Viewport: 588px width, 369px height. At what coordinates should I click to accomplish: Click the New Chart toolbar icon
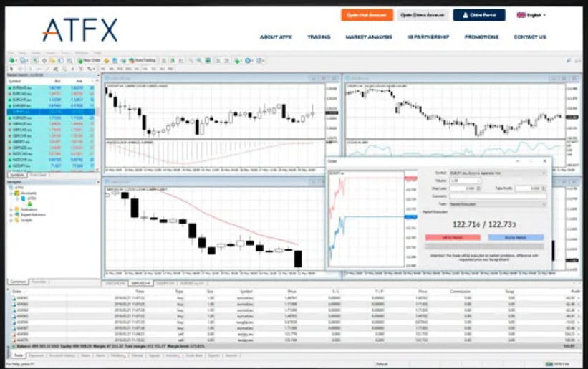(x=12, y=60)
